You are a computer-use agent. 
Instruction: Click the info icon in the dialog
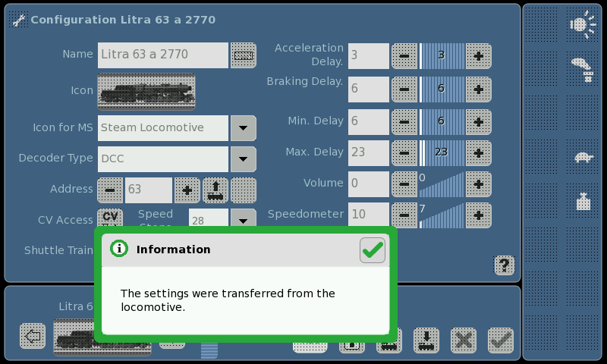coord(119,248)
